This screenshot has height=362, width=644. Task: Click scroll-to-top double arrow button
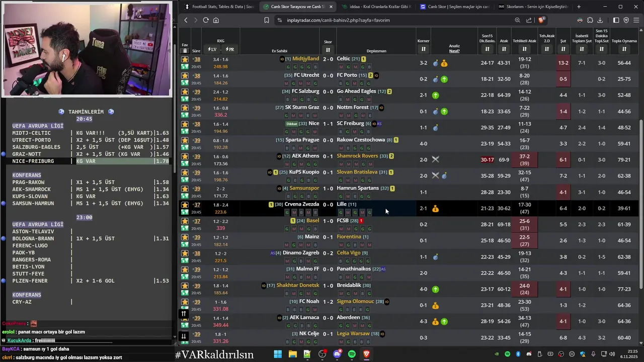(184, 314)
